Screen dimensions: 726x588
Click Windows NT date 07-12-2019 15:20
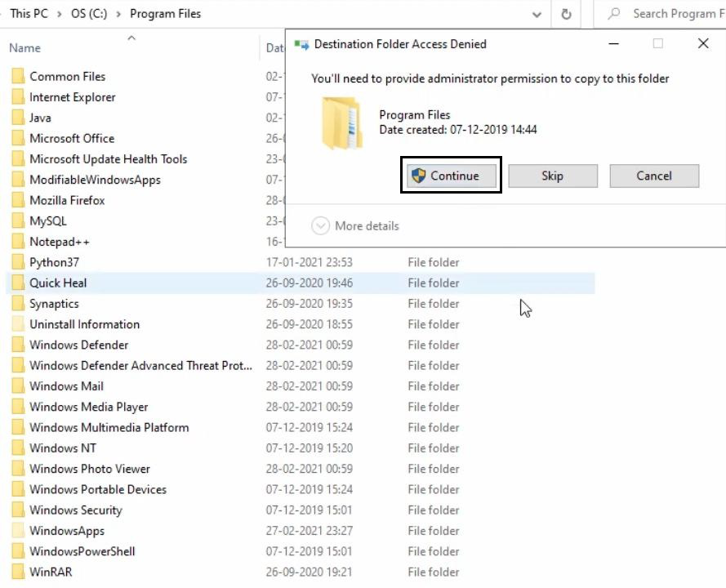pos(310,448)
